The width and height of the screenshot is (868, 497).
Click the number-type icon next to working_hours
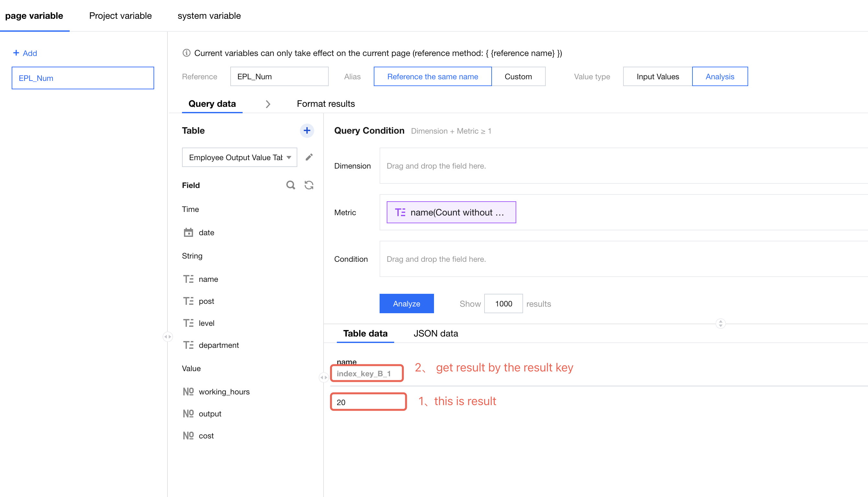(188, 392)
